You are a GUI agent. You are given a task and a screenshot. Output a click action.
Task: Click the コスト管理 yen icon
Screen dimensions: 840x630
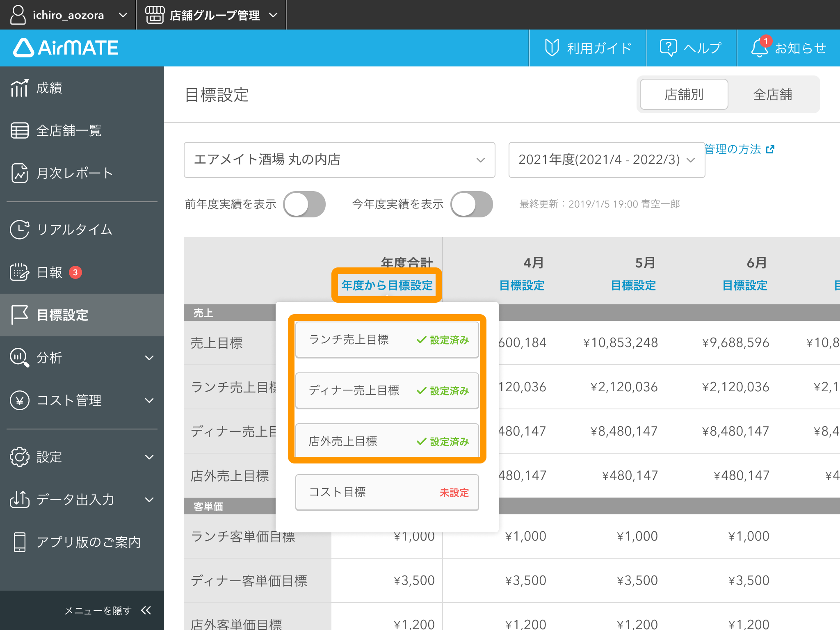click(19, 400)
